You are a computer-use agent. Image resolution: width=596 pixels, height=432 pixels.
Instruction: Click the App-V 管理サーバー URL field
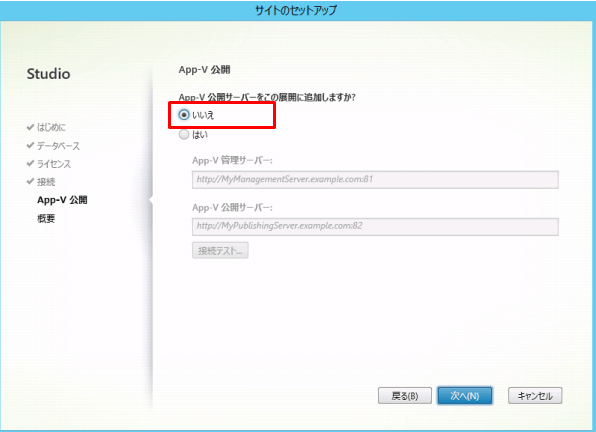coord(375,179)
